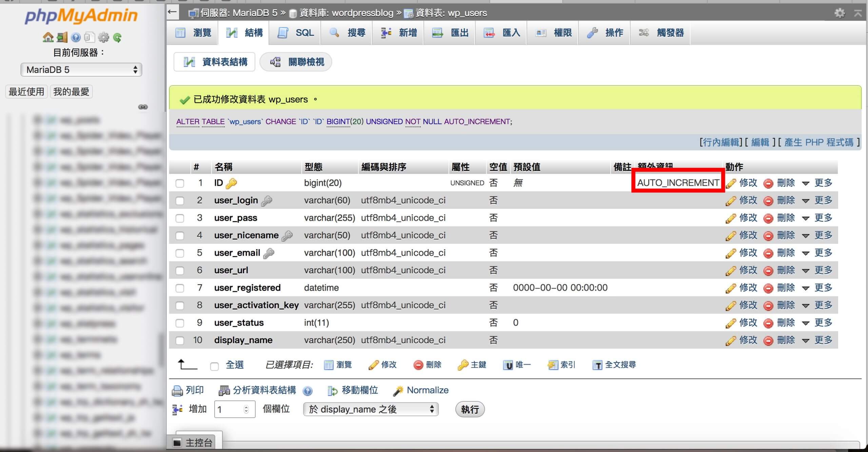Click the 行內編輯 inline edit link

point(721,142)
